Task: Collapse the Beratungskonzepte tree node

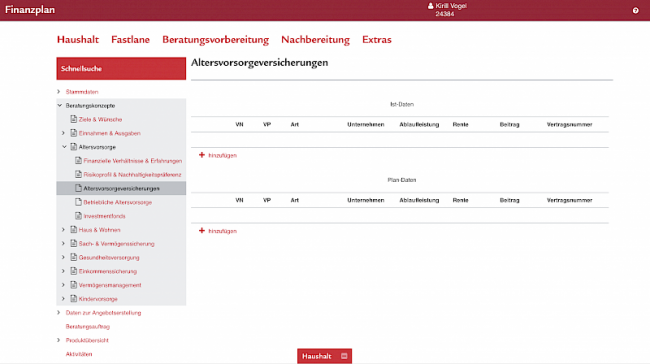Action: tap(60, 105)
